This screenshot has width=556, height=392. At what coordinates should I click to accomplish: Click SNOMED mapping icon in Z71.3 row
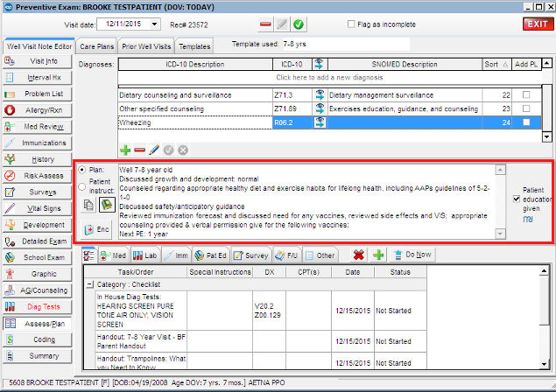pyautogui.click(x=320, y=95)
